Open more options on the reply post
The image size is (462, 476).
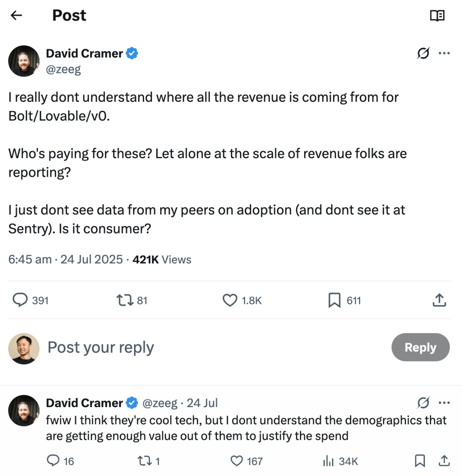point(444,403)
